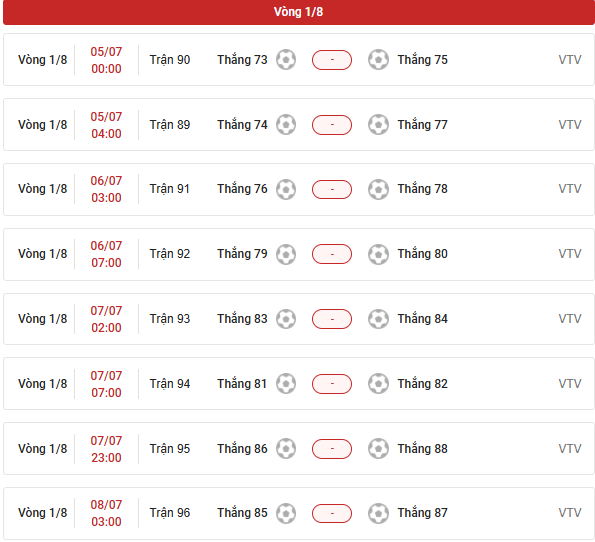Click the score pill of Trận 95

coord(332,449)
